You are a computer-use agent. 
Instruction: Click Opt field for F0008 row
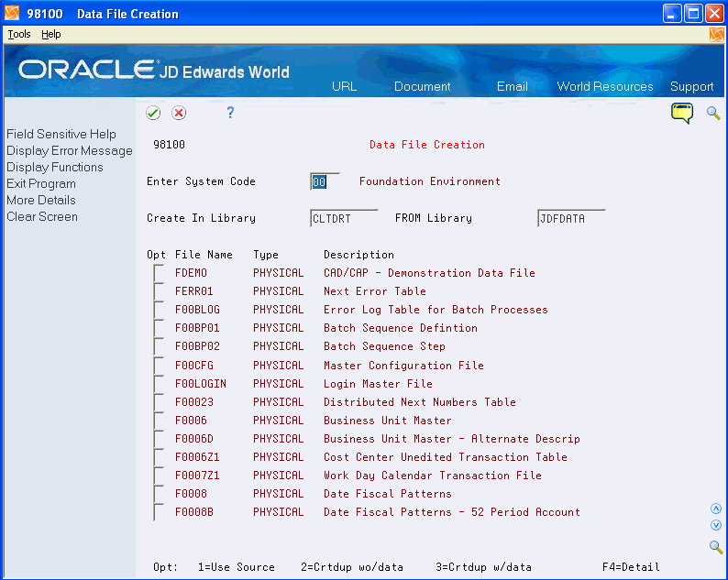coord(159,494)
